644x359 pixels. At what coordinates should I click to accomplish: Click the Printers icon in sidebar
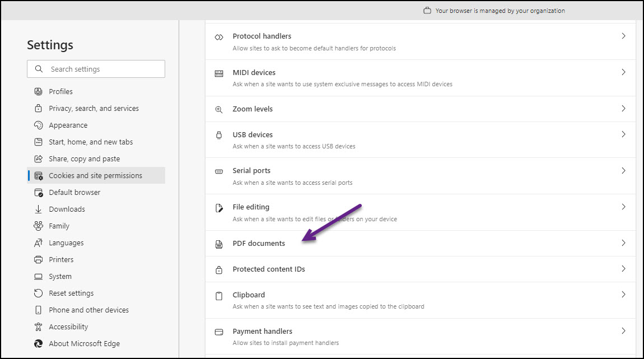coord(38,260)
